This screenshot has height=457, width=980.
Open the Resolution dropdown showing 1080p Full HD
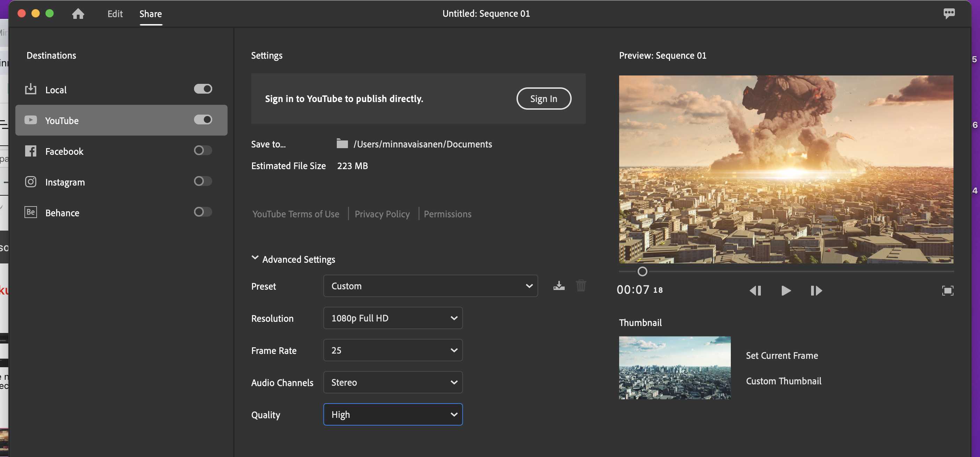tap(393, 318)
